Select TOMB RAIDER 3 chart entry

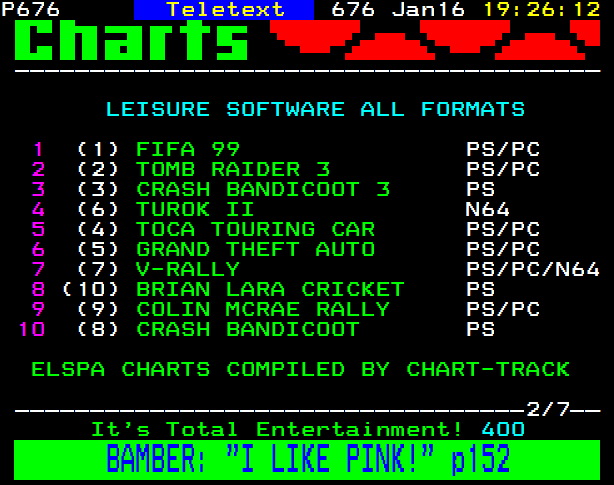point(233,169)
